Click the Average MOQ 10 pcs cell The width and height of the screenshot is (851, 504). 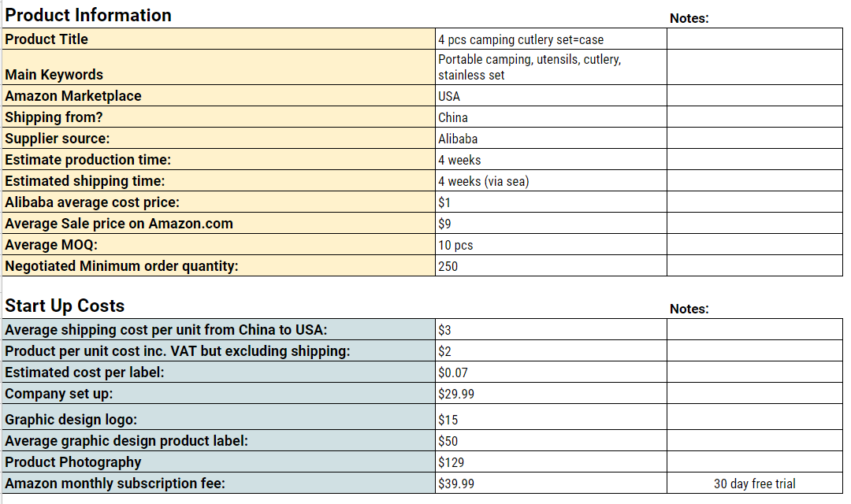click(x=551, y=245)
